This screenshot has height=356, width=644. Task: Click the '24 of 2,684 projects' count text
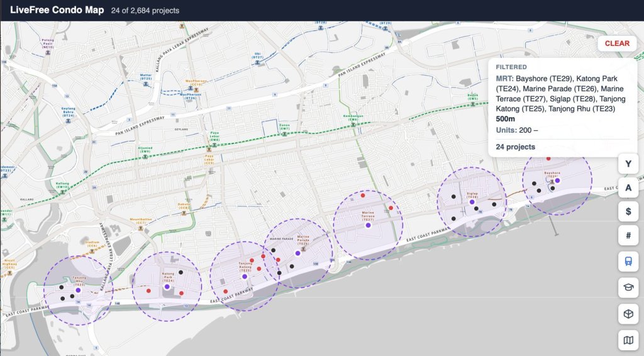pyautogui.click(x=145, y=11)
